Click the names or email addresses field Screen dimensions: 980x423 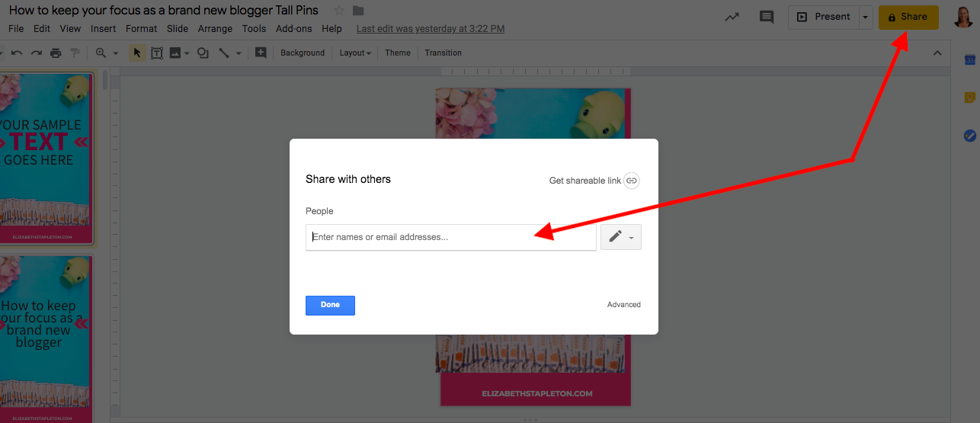(x=451, y=237)
